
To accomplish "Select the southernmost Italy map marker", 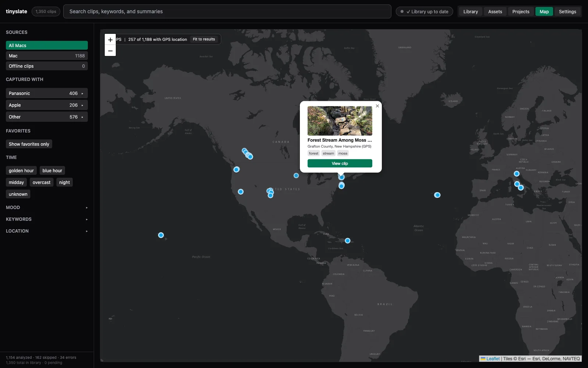I will pyautogui.click(x=521, y=188).
